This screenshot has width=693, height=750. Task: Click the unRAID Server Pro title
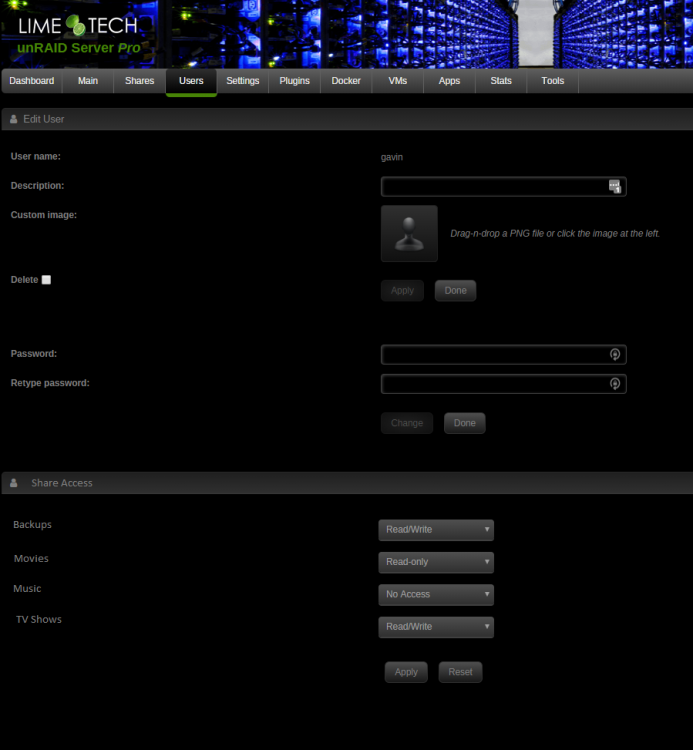[79, 48]
